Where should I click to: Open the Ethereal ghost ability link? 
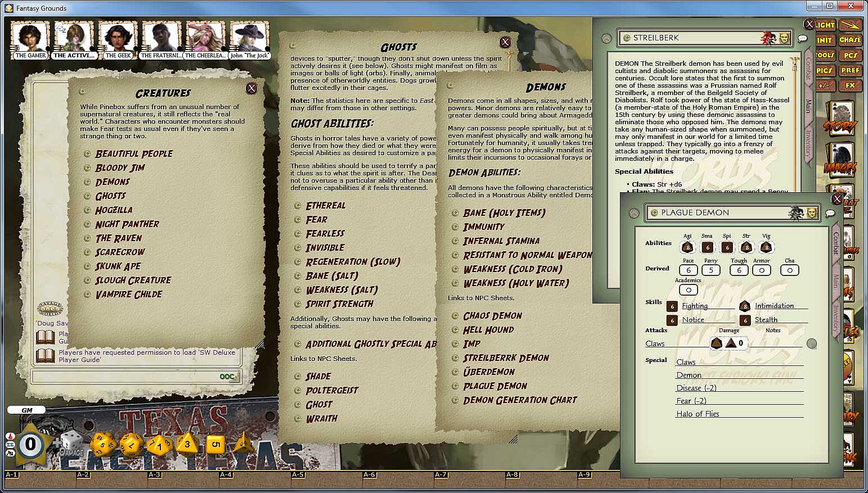[326, 205]
